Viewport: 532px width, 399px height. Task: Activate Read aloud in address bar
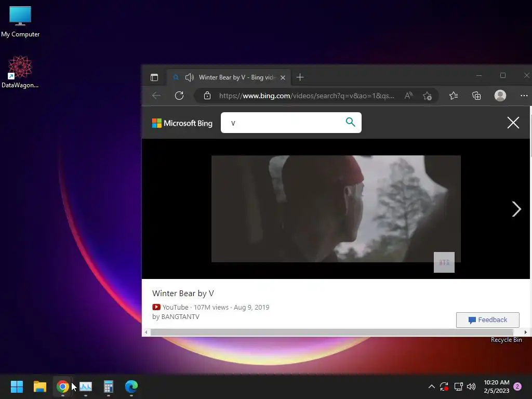(408, 96)
